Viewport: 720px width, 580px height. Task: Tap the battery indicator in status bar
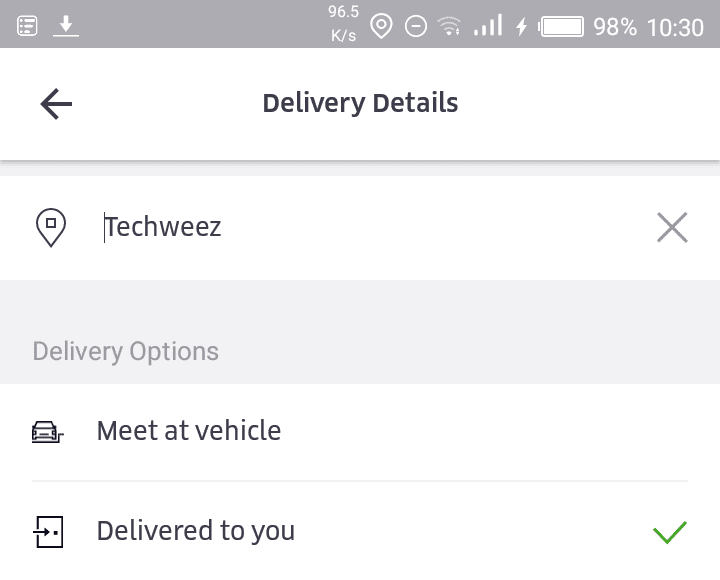tap(561, 27)
